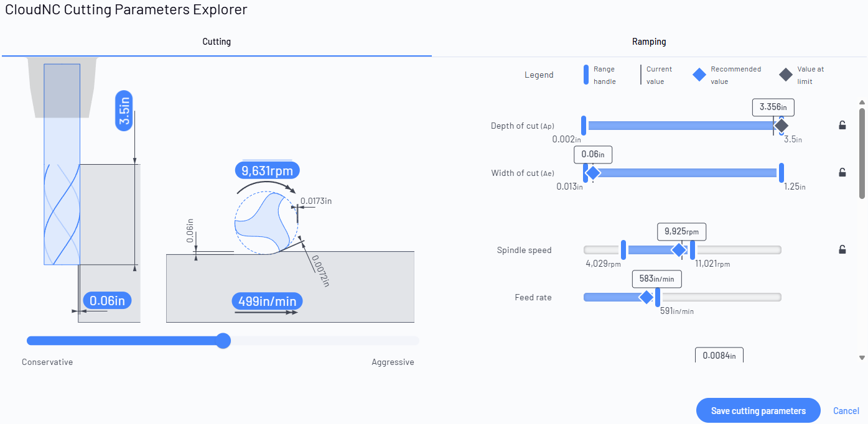Toggle the Depth of cut lock icon

842,125
